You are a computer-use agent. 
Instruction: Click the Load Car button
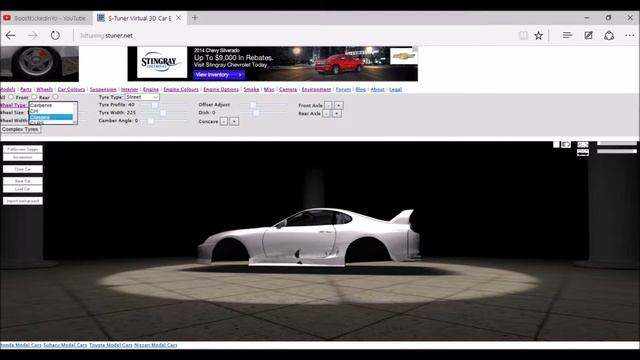coord(22,189)
